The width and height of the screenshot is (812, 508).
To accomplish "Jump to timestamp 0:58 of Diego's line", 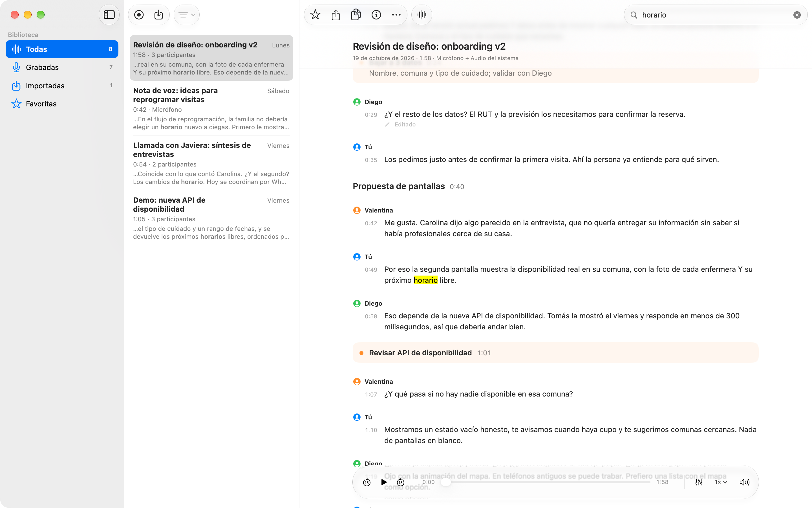I will [x=371, y=316].
